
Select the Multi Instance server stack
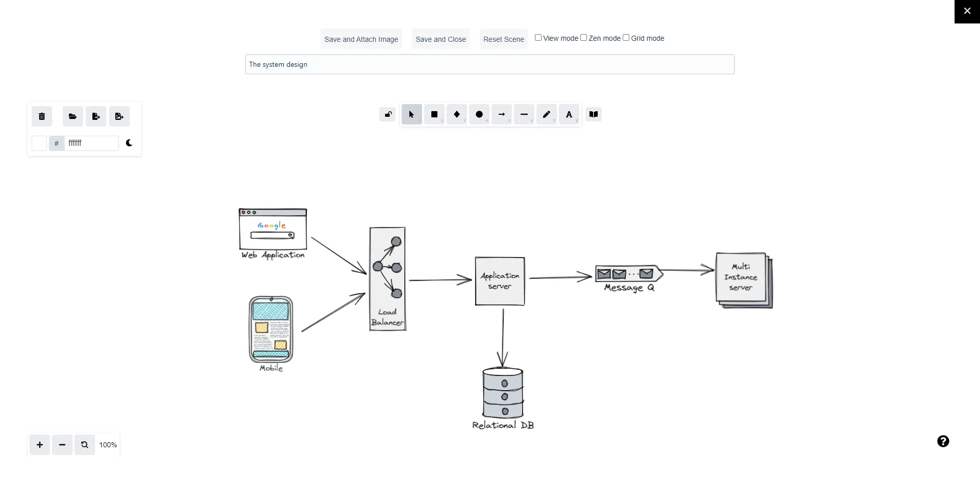coord(744,280)
